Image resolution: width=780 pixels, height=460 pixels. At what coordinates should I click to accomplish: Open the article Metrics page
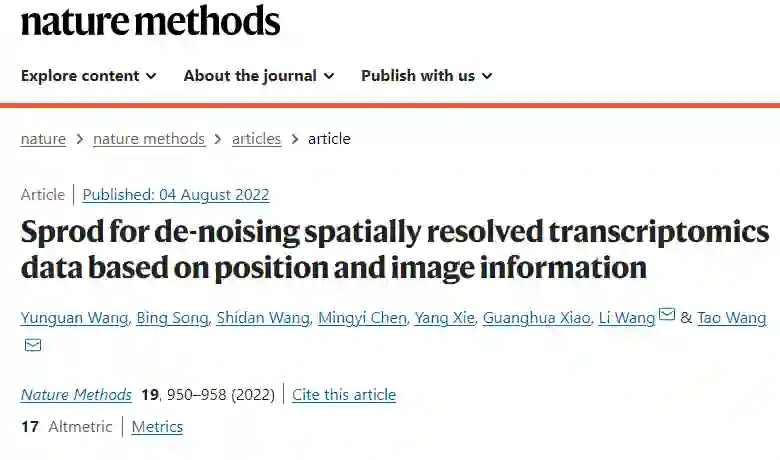pyautogui.click(x=157, y=427)
